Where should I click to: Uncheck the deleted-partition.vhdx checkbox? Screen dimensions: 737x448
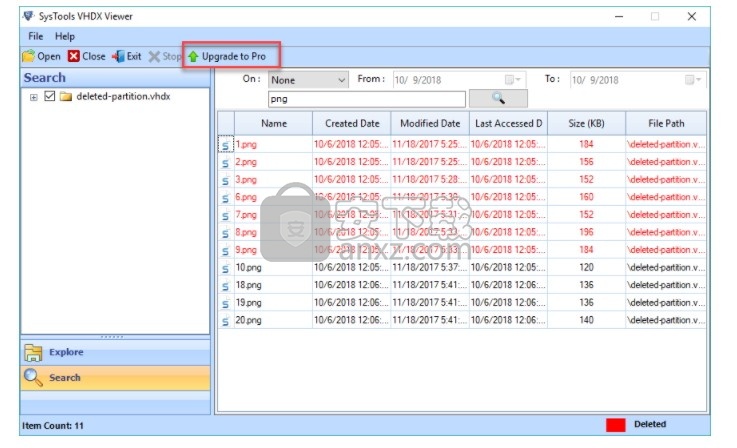click(49, 96)
